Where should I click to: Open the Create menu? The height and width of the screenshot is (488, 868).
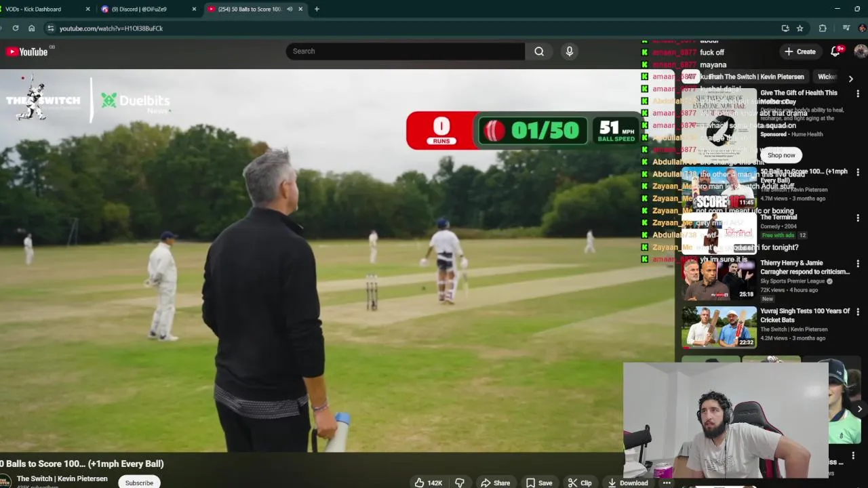coord(800,52)
